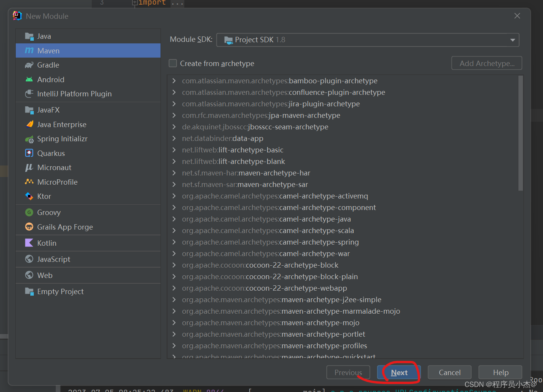
Task: Click the IntelliJ logo in title bar
Action: tap(17, 16)
